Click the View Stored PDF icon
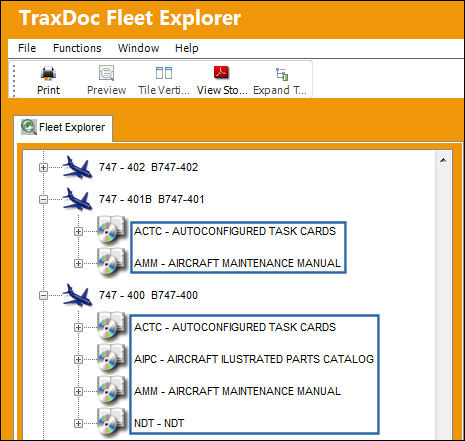Screen dimensions: 465x441 click(221, 72)
